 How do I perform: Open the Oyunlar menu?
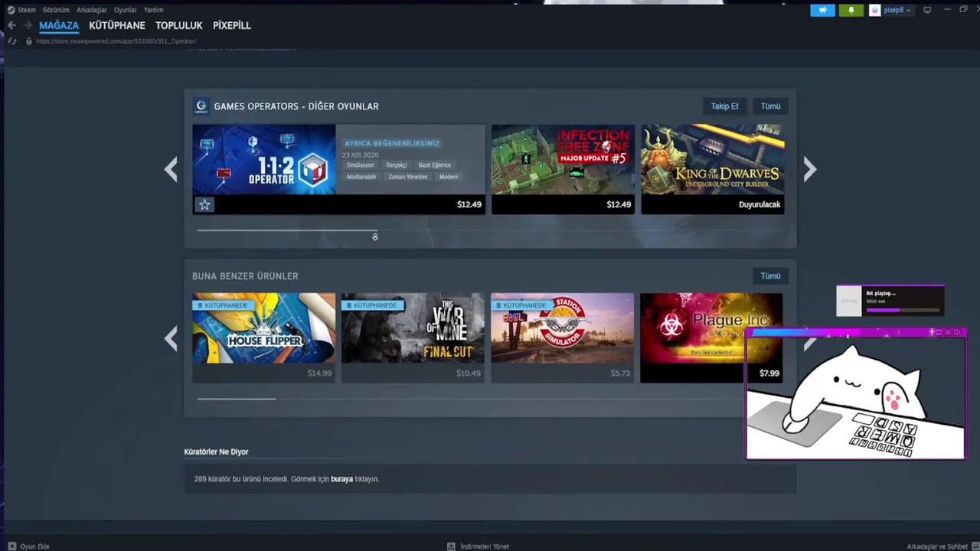(126, 10)
